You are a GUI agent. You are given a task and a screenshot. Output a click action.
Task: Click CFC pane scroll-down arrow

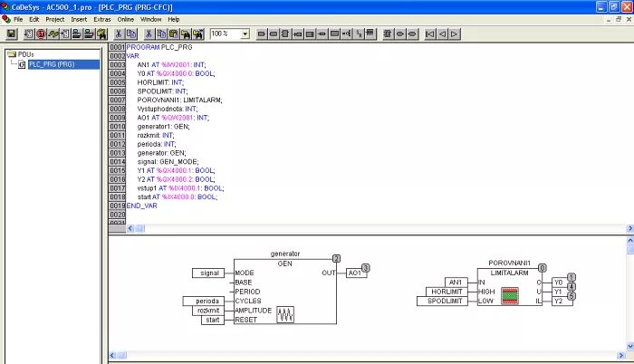[x=630, y=346]
